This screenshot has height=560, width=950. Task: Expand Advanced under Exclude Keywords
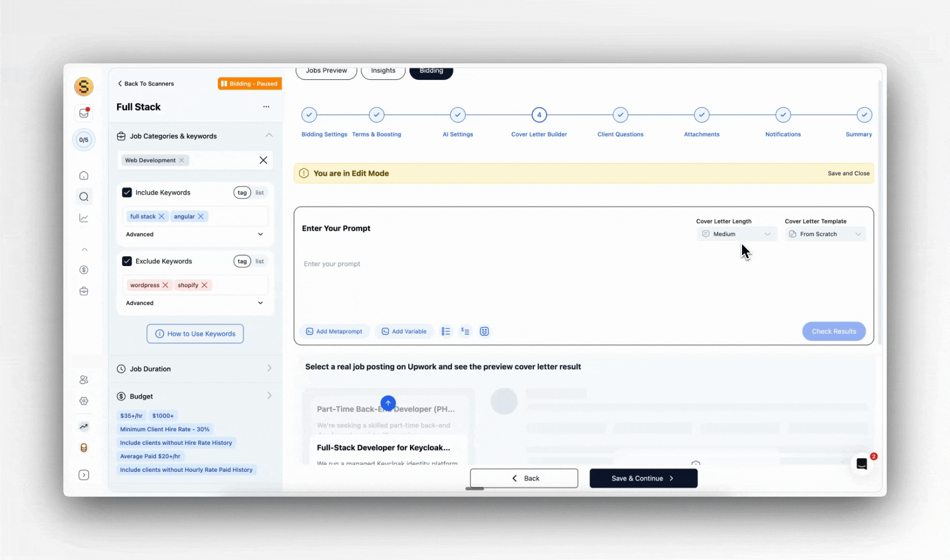[195, 303]
